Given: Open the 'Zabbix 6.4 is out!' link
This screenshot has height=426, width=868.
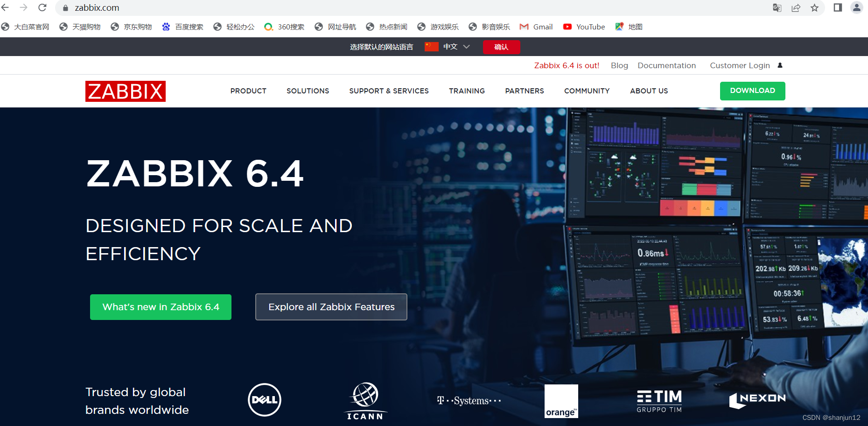Looking at the screenshot, I should pyautogui.click(x=567, y=65).
